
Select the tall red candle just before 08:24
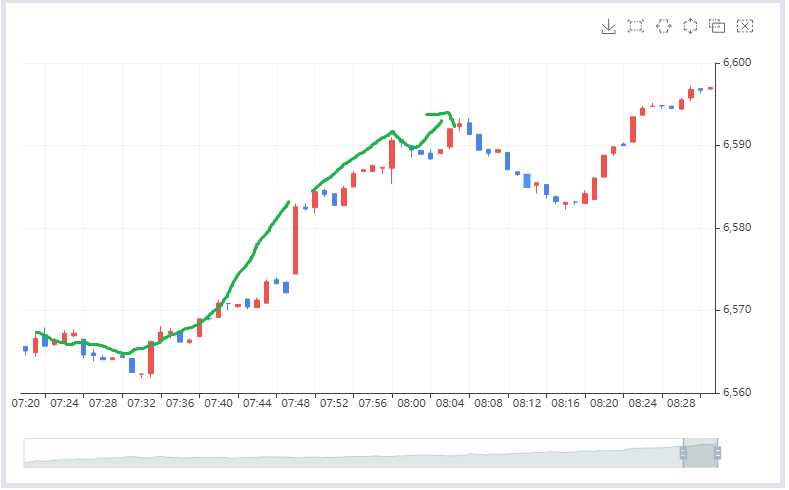pos(633,129)
